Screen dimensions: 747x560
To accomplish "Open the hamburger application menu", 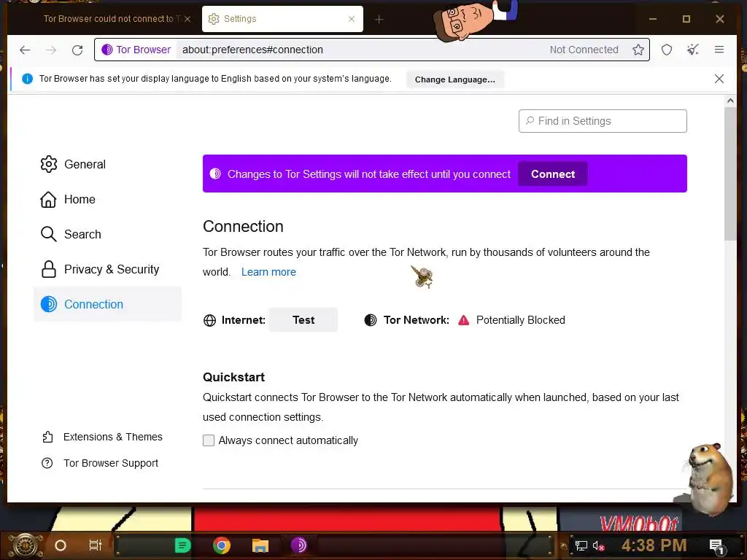I will tap(719, 50).
